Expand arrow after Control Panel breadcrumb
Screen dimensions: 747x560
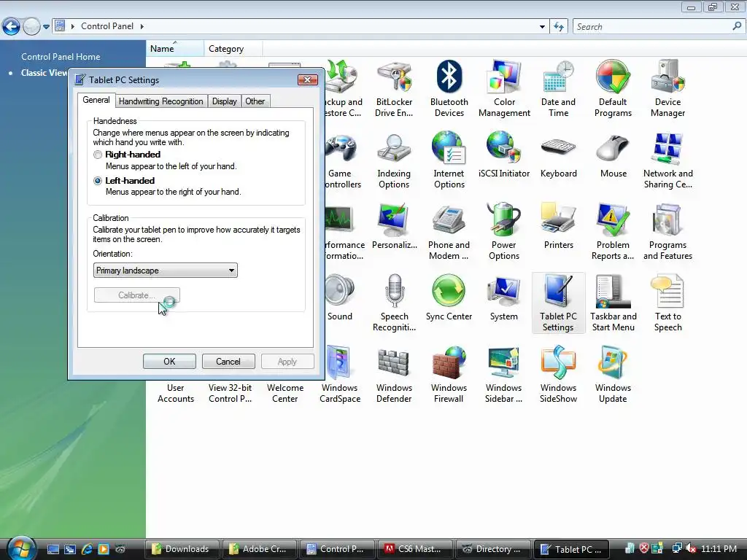tap(142, 26)
